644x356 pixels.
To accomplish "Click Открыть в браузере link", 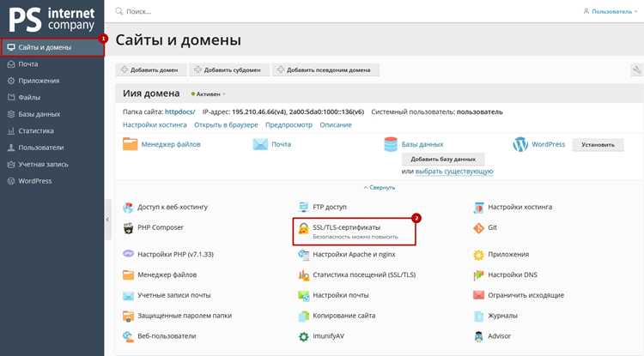I will 226,124.
